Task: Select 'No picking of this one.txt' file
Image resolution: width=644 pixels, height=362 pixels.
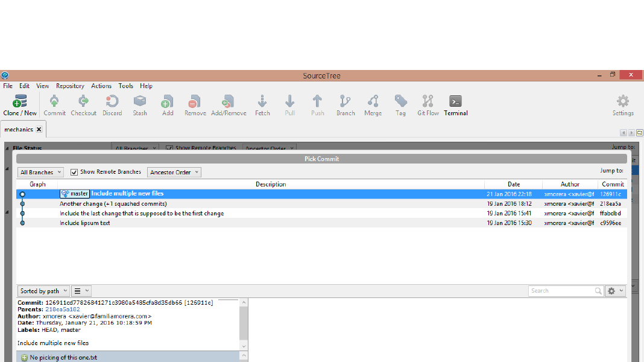Action: click(63, 357)
